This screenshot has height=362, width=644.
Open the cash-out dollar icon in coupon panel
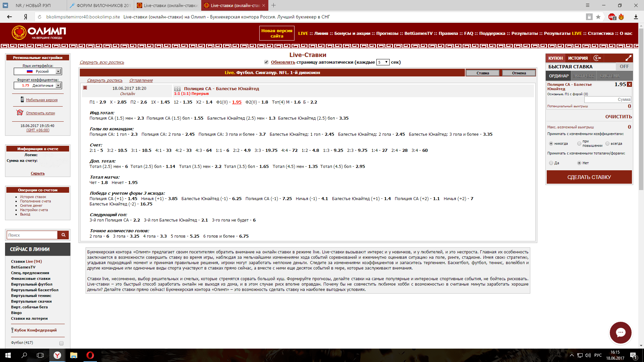597,58
